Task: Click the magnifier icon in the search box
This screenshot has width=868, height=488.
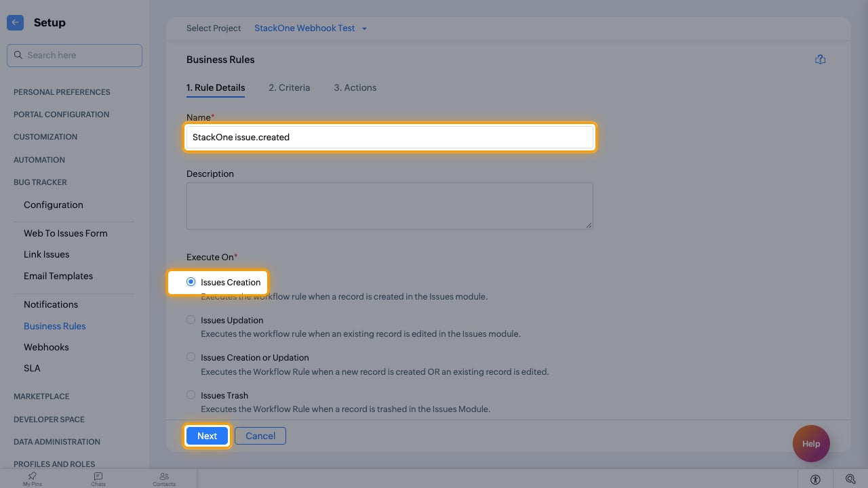Action: point(18,55)
